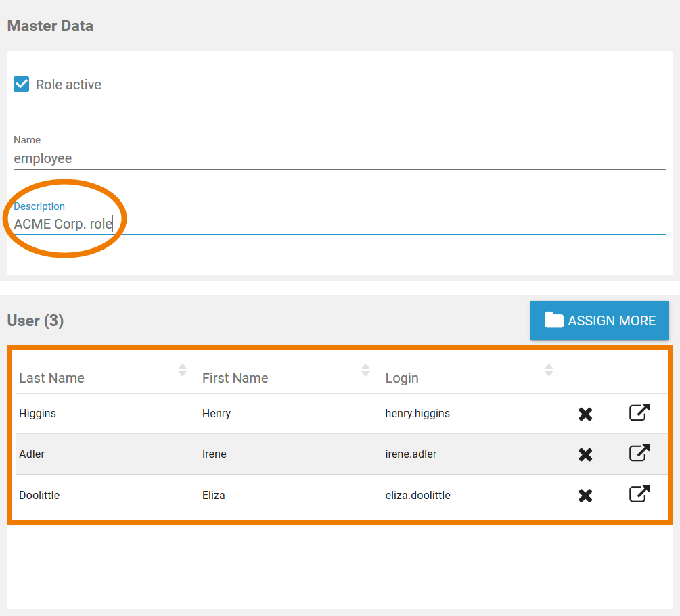
Task: Sort users by Login arrows
Action: pyautogui.click(x=549, y=370)
